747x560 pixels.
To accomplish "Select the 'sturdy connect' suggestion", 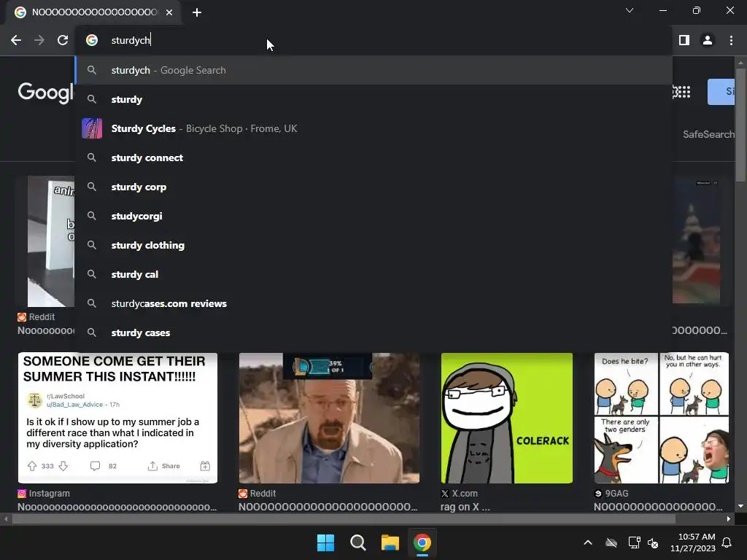I will (373, 157).
